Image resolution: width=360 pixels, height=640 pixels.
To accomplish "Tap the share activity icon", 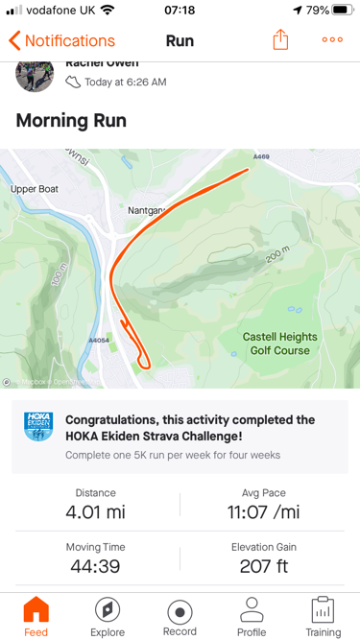I will 280,40.
